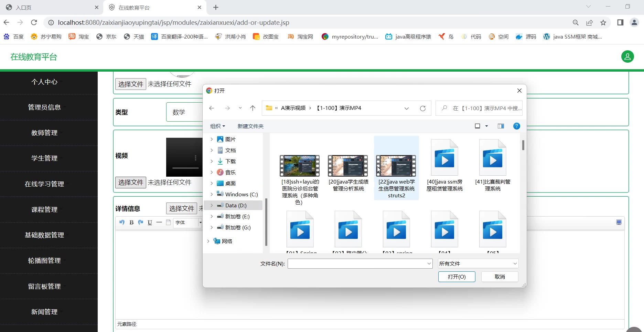Image resolution: width=644 pixels, height=332 pixels.
Task: Switch to the 入口页 browser tab
Action: point(48,8)
